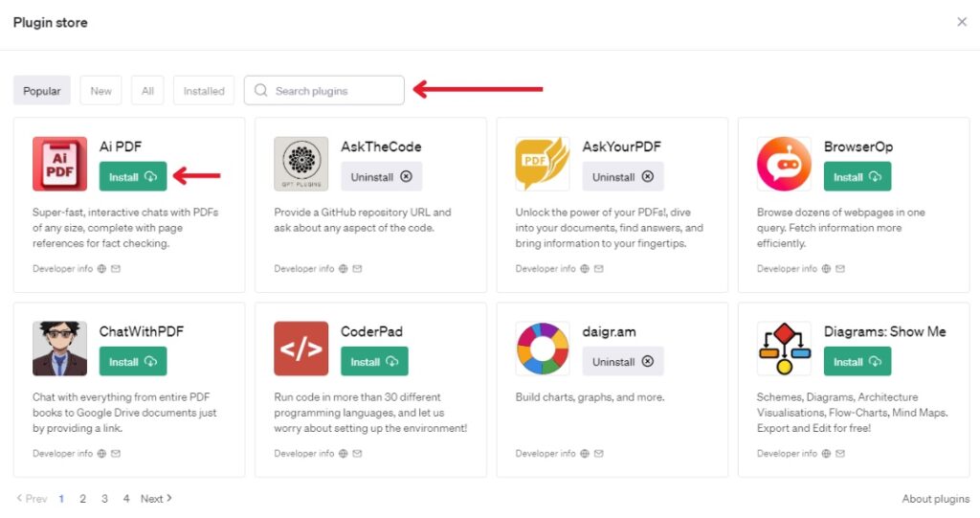Open ChatWithPDF developer website globe icon
This screenshot has height=518, width=980.
click(x=101, y=454)
